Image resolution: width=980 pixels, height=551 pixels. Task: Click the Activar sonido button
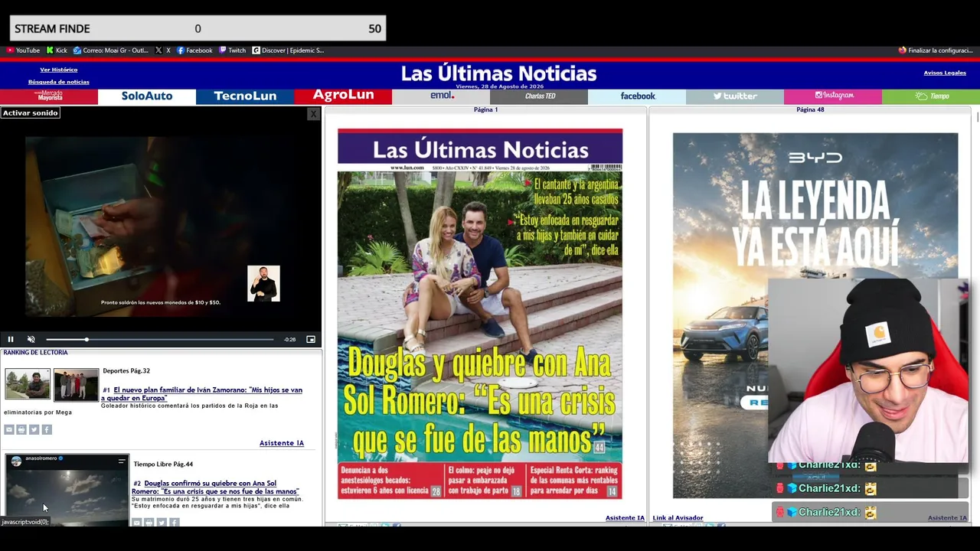click(30, 112)
